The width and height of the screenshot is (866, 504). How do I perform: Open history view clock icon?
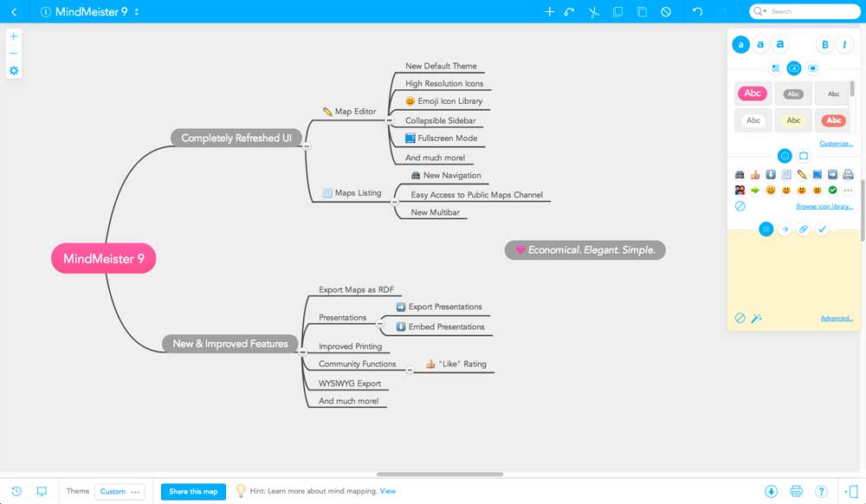coord(16,491)
